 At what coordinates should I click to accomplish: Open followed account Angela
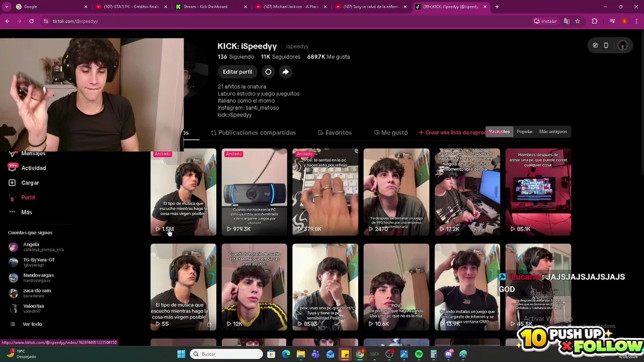point(36,247)
